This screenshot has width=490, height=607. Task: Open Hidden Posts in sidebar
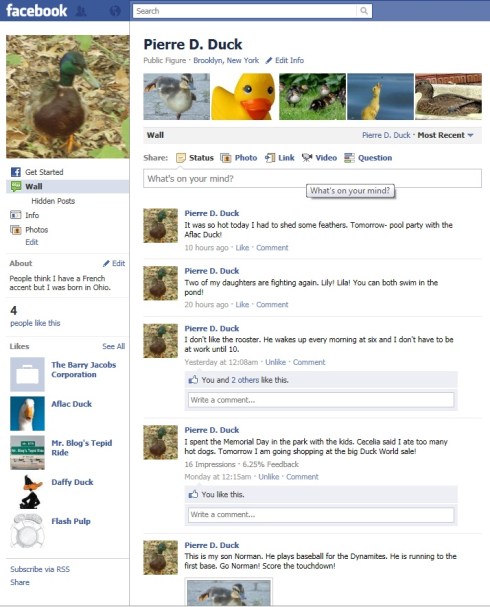pyautogui.click(x=53, y=201)
